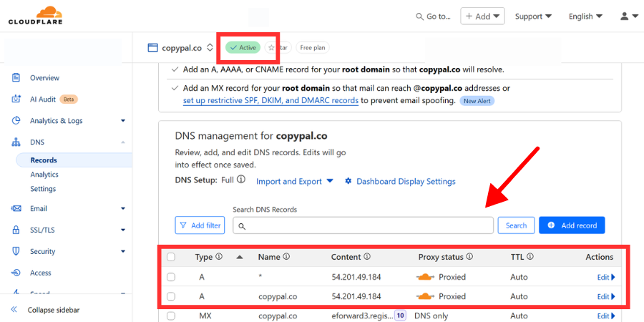This screenshot has width=644, height=322.
Task: Open the user account menu
Action: [x=629, y=16]
